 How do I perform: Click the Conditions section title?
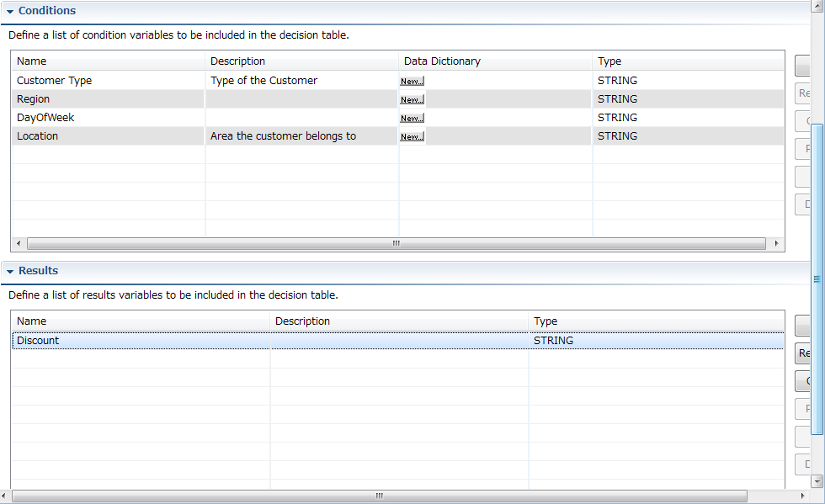47,11
